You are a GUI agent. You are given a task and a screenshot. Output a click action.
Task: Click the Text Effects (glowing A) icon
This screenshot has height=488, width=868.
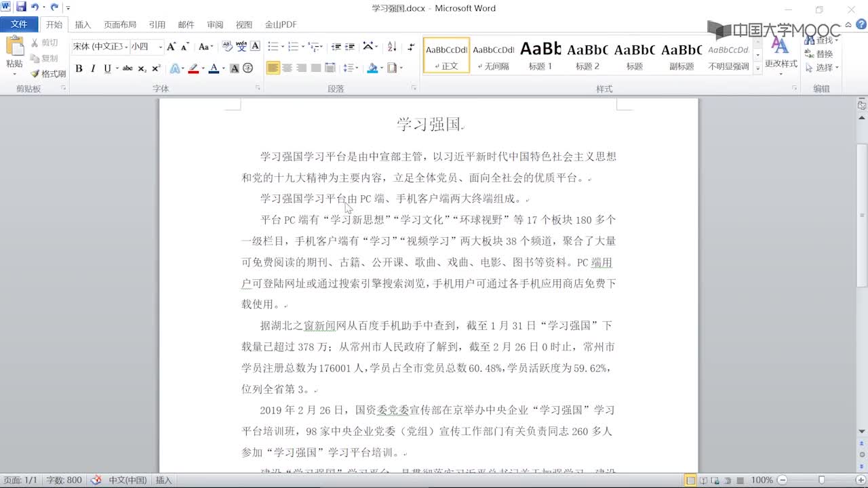[175, 68]
